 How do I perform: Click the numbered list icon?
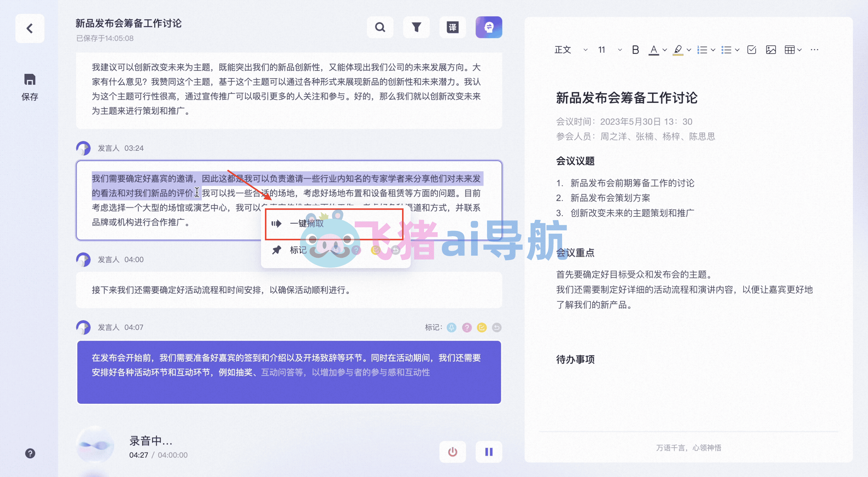(702, 50)
